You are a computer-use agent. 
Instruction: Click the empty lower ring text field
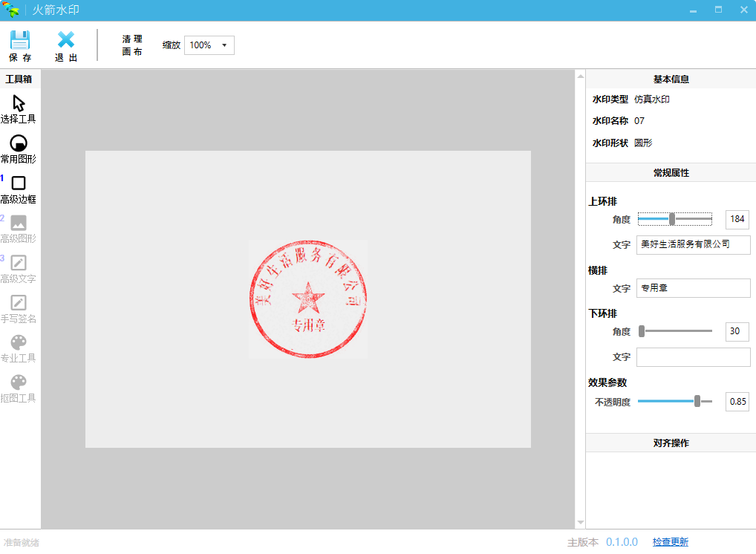[x=694, y=357]
